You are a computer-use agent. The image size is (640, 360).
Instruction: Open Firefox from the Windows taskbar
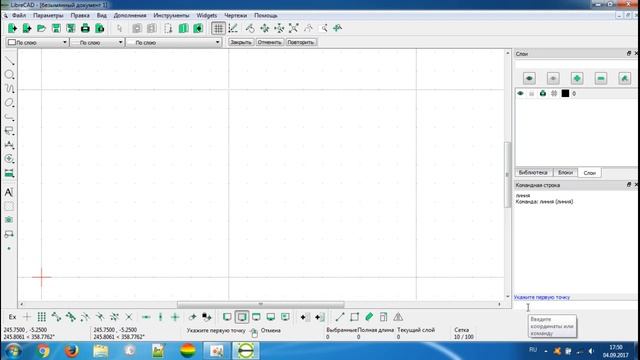pos(71,351)
